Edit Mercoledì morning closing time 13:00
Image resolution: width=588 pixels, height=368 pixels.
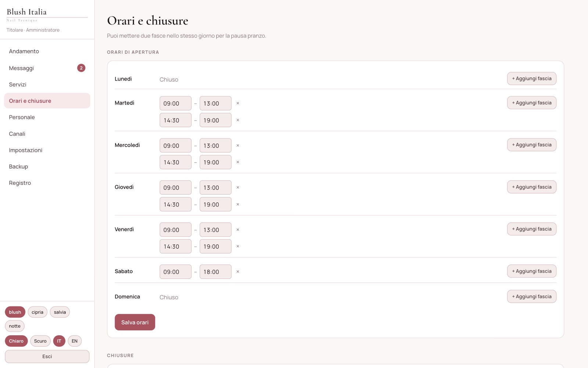pyautogui.click(x=216, y=146)
